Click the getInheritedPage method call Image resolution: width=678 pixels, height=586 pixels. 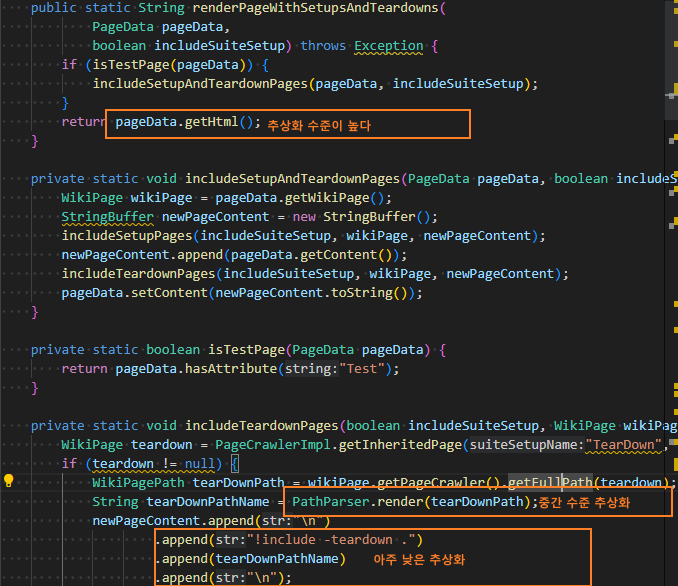[400, 445]
